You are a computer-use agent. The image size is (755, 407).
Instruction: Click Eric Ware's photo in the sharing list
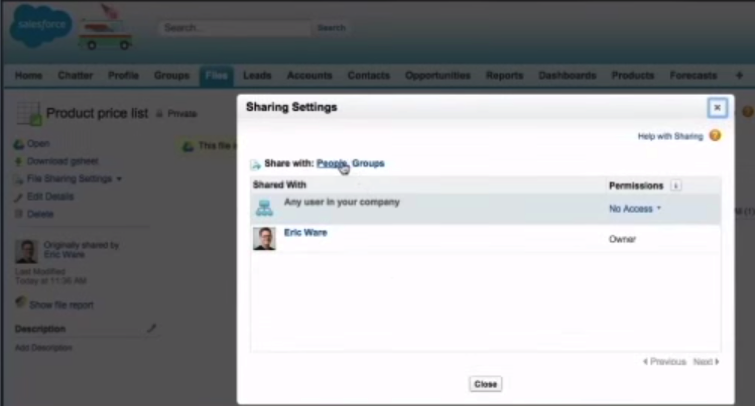coord(264,239)
